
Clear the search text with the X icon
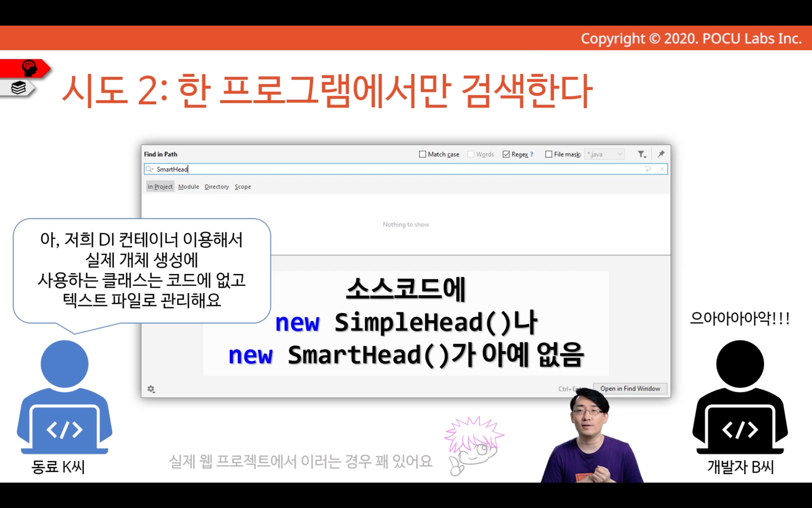tap(662, 169)
